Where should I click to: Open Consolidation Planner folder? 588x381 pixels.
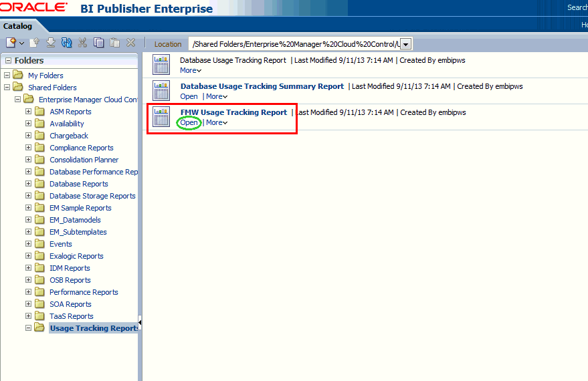84,160
